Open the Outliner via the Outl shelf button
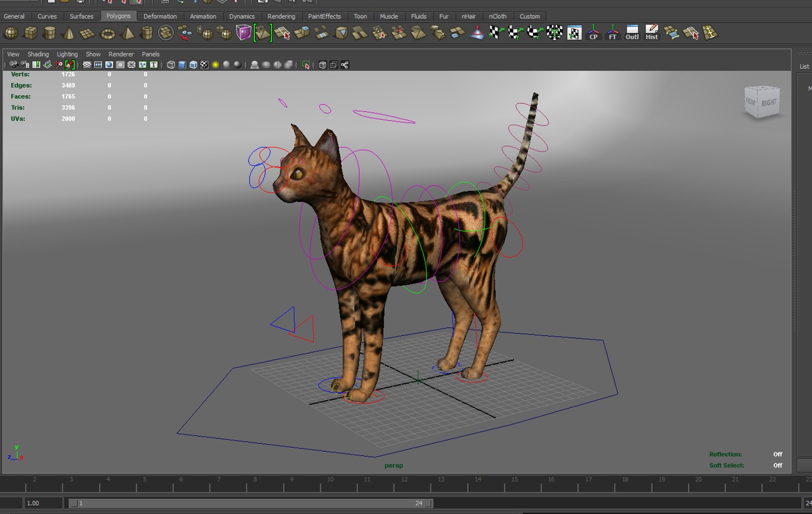The height and width of the screenshot is (514, 812). (632, 33)
